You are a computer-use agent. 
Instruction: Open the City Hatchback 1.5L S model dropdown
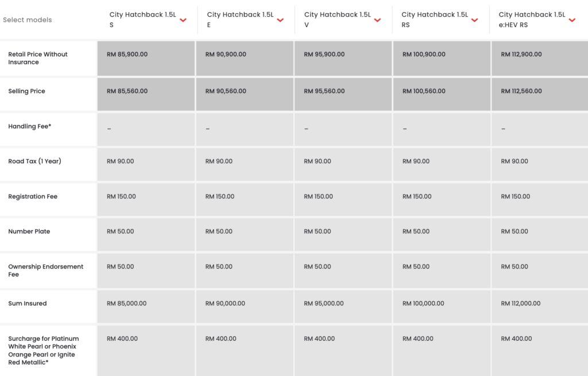tap(183, 20)
